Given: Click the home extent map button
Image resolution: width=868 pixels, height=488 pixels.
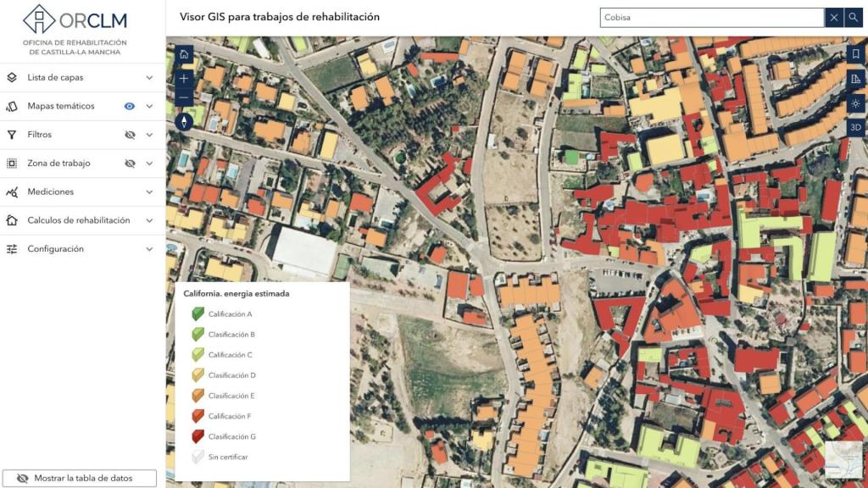Looking at the screenshot, I should point(184,55).
